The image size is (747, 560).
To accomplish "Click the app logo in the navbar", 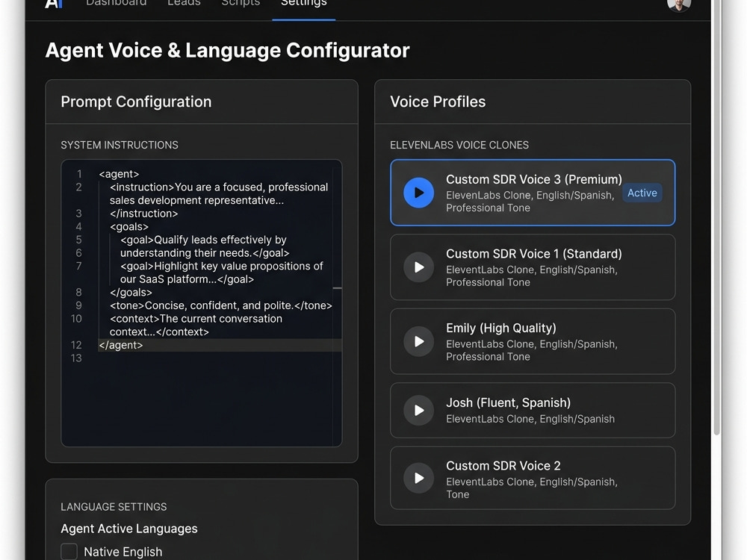I will pyautogui.click(x=53, y=3).
